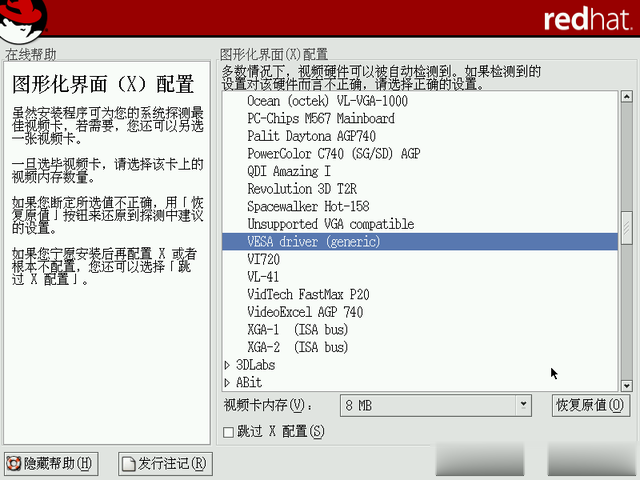Click the Red Hat shadowman logo icon
640x480 pixels.
point(22,20)
